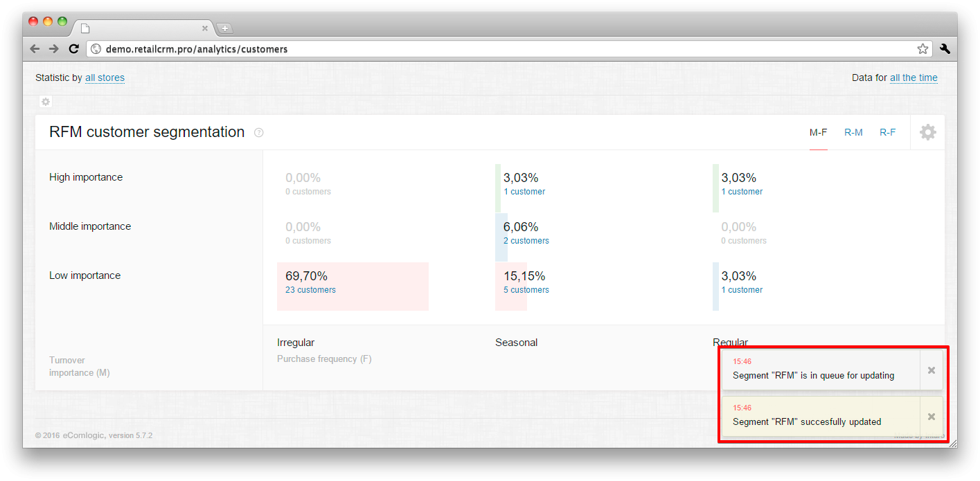Reload the current page
This screenshot has height=481, width=980.
73,49
